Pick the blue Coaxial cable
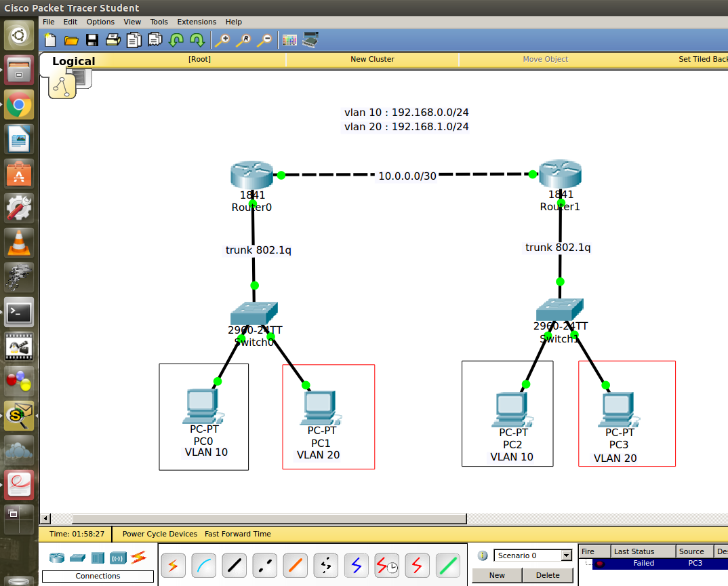The width and height of the screenshot is (728, 586). pos(356,566)
